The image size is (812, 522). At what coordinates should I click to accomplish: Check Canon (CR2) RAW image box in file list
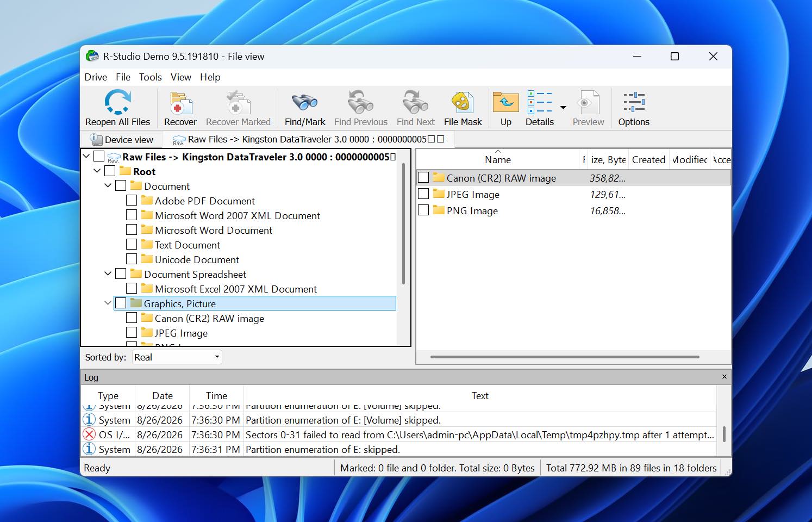click(x=423, y=177)
